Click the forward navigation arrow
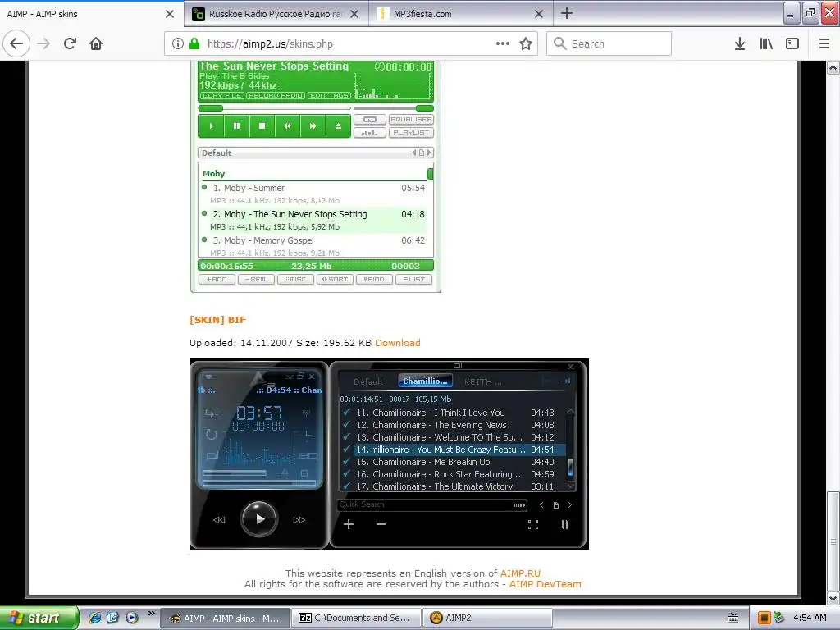840x630 pixels. 43,43
